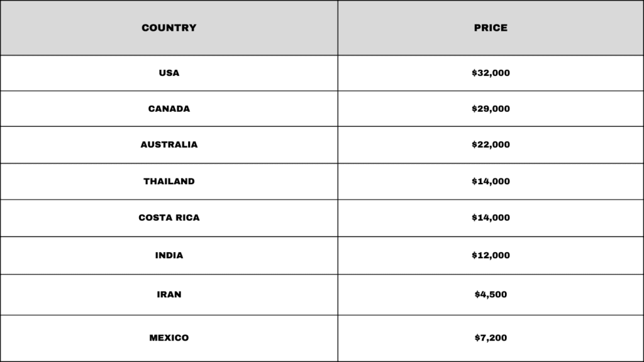644x362 pixels.
Task: Click the PRICE column header
Action: 491,28
